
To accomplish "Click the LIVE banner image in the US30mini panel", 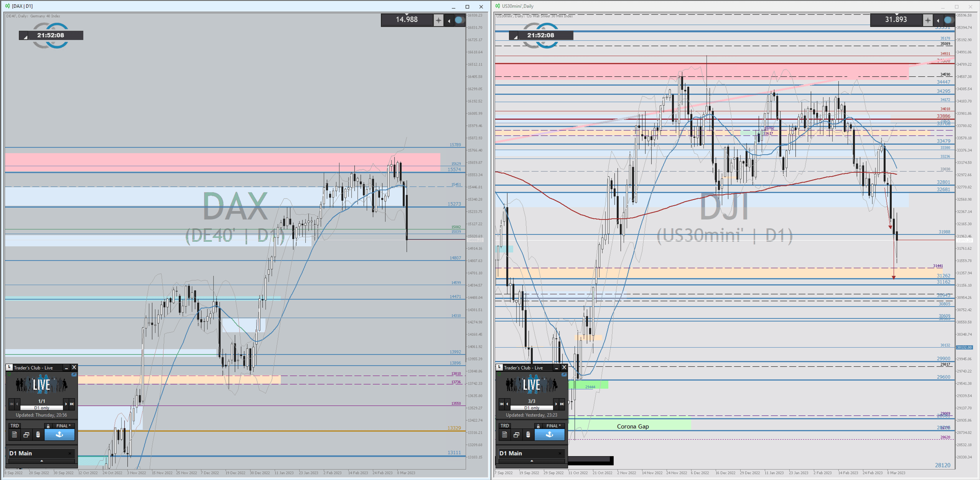I will (532, 385).
